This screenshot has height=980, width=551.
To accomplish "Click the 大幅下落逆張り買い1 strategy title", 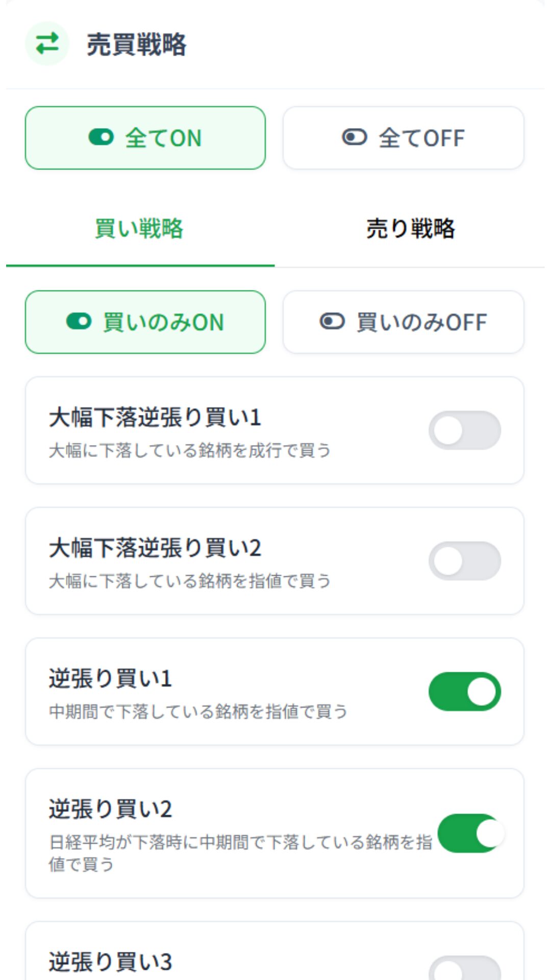I will [x=155, y=418].
